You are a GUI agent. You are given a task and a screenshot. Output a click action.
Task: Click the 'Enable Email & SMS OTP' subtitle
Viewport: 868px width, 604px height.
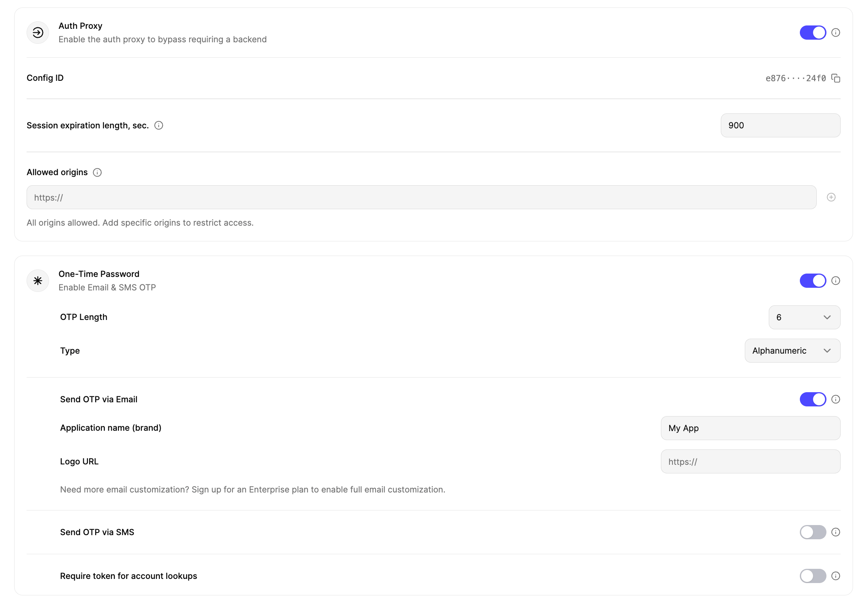(107, 287)
